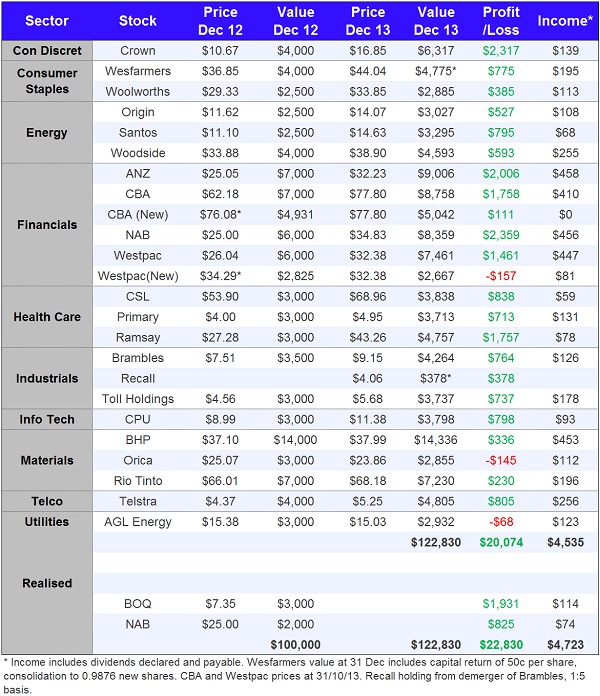This screenshot has height=696, width=600.
Task: Select the Stock column header
Action: click(138, 20)
